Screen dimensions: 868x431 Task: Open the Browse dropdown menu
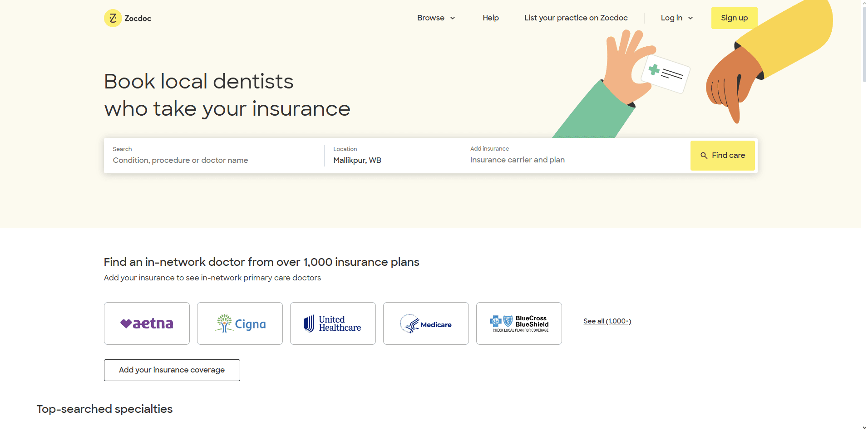[x=436, y=18]
